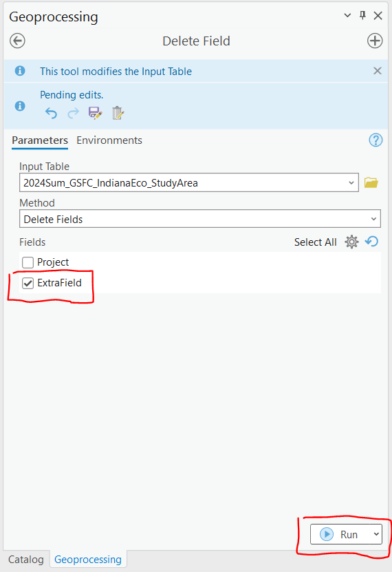Run the Delete Field tool
Image resolution: width=392 pixels, height=572 pixels.
(x=340, y=534)
